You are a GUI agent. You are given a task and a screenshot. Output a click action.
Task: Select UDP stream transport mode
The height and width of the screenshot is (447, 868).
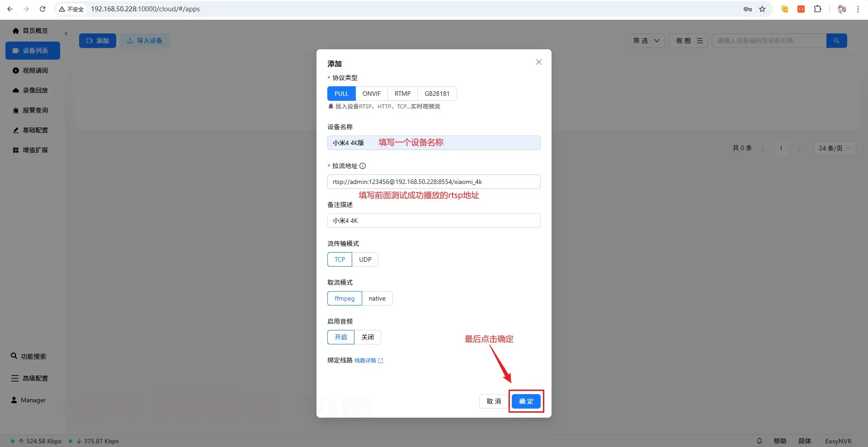click(x=365, y=259)
